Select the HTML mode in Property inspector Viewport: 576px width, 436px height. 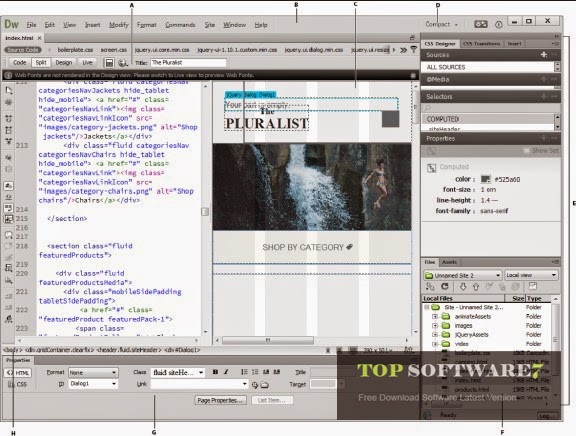coord(18,373)
